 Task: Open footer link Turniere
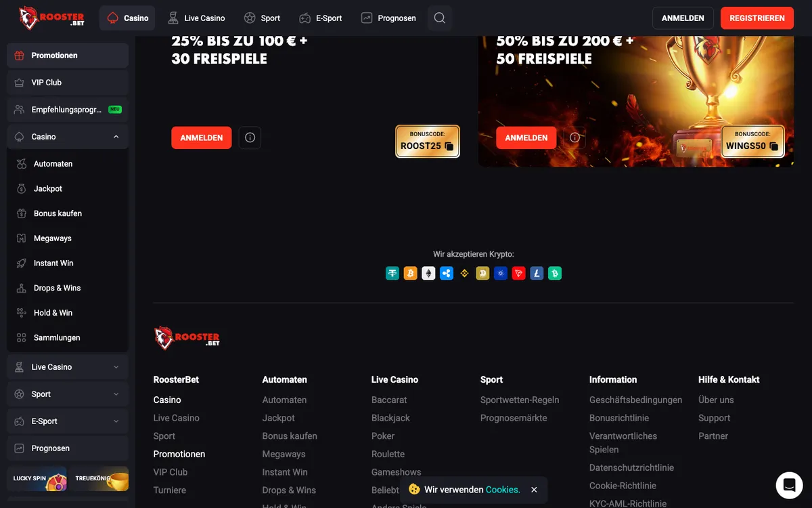pos(170,490)
